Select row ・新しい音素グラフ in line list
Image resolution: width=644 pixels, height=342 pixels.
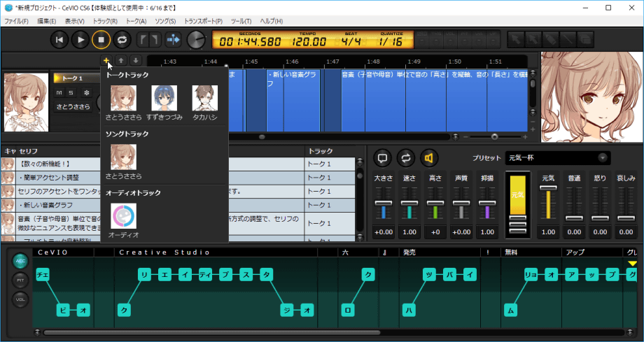tap(177, 205)
